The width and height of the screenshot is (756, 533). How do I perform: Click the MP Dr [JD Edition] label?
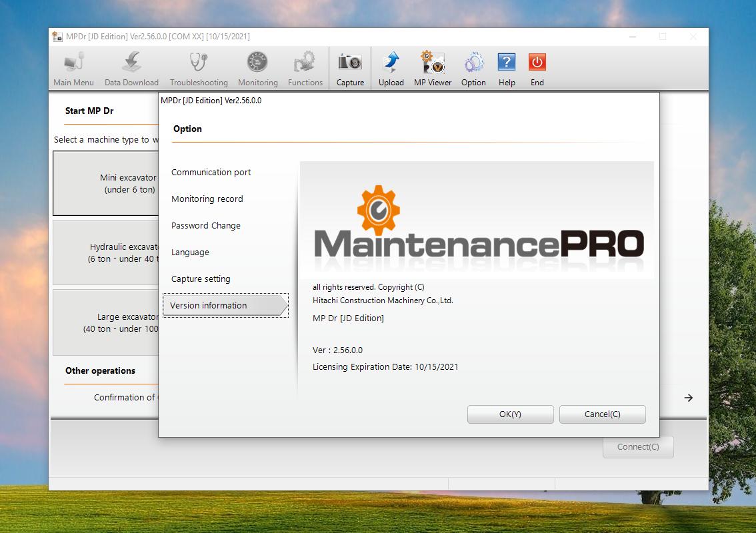click(x=348, y=318)
